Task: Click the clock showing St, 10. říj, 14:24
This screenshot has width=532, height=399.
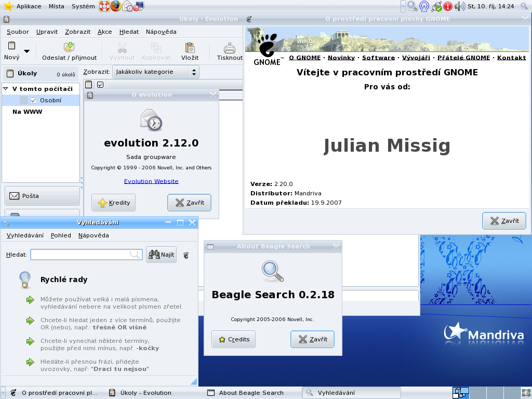Action: [490, 6]
